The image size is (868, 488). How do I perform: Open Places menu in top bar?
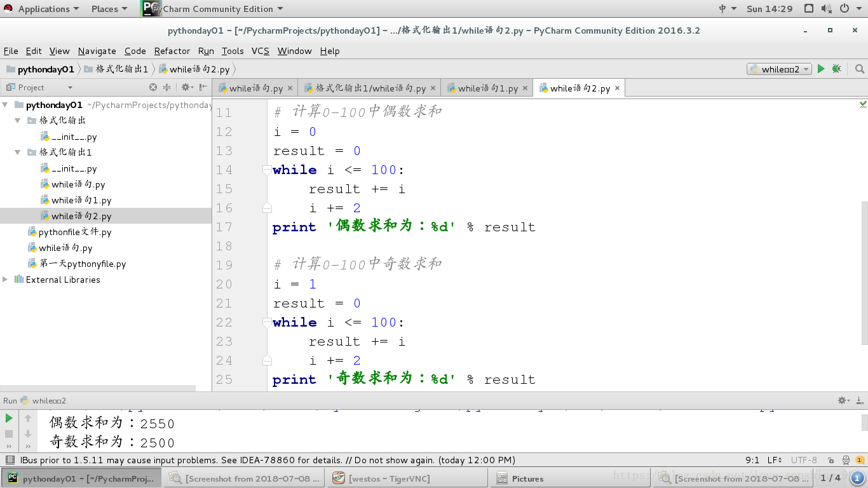click(x=109, y=9)
